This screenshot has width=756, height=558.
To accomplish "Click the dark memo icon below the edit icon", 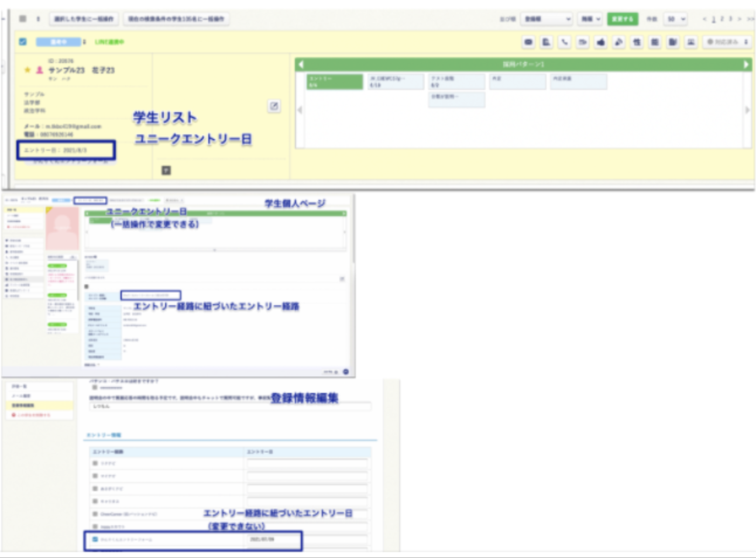I will coord(166,170).
